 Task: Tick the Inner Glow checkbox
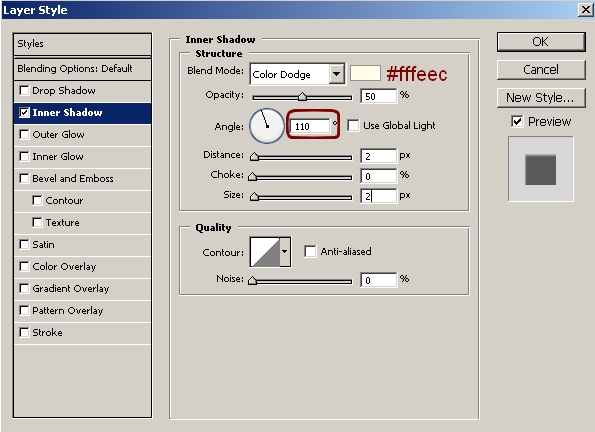24,156
